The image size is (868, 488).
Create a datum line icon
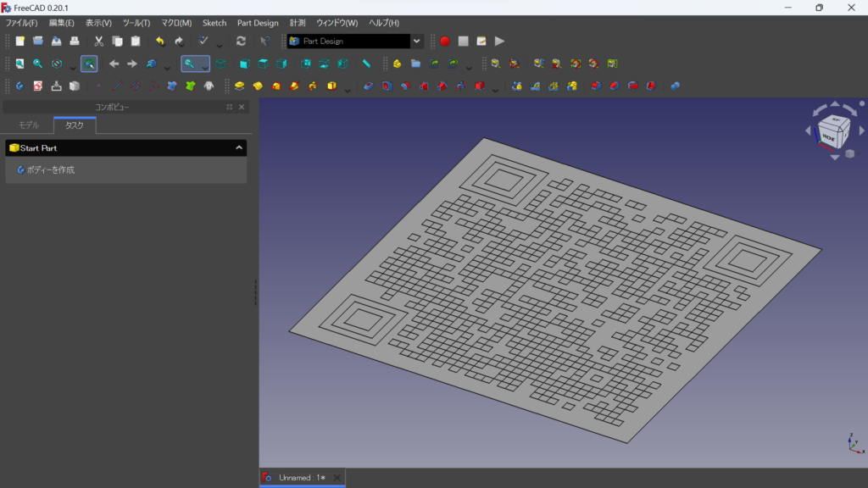pos(117,86)
